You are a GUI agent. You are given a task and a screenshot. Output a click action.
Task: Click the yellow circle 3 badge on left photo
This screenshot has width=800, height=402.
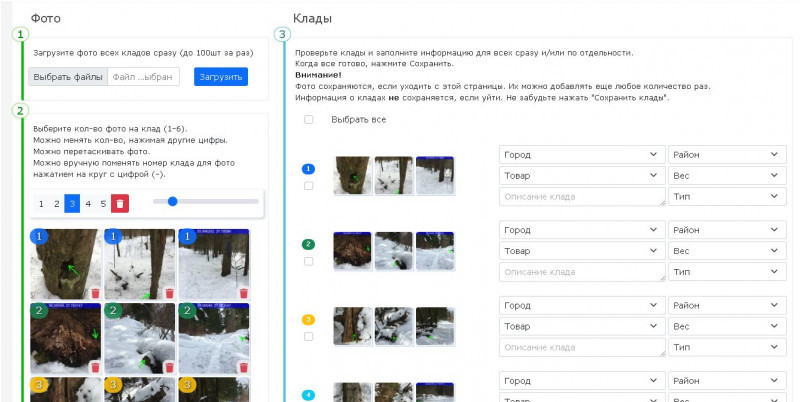40,384
